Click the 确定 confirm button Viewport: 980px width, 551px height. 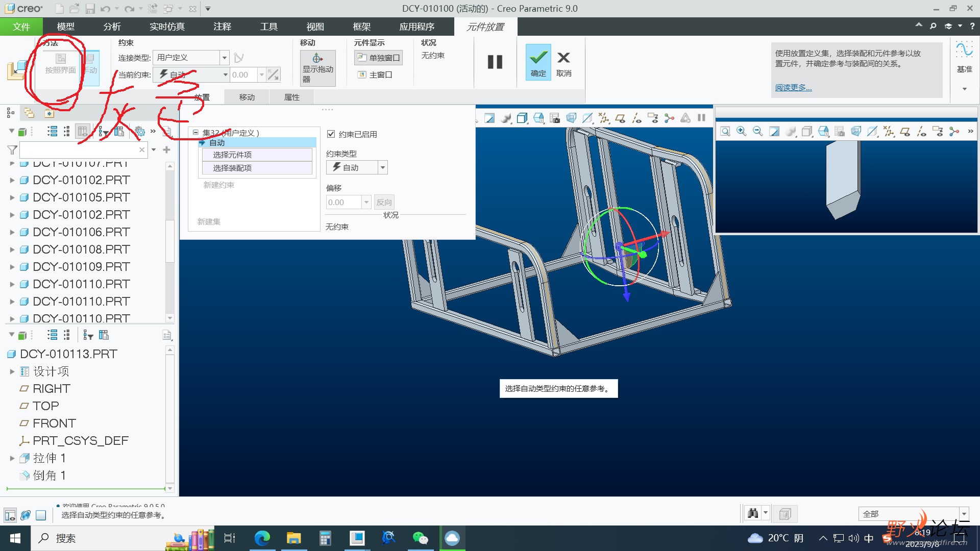[538, 62]
